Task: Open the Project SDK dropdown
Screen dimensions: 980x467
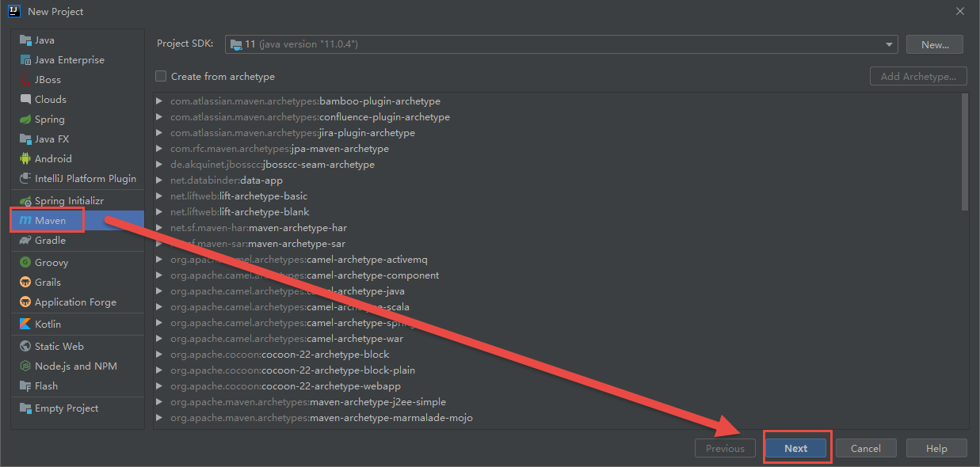Action: [560, 44]
